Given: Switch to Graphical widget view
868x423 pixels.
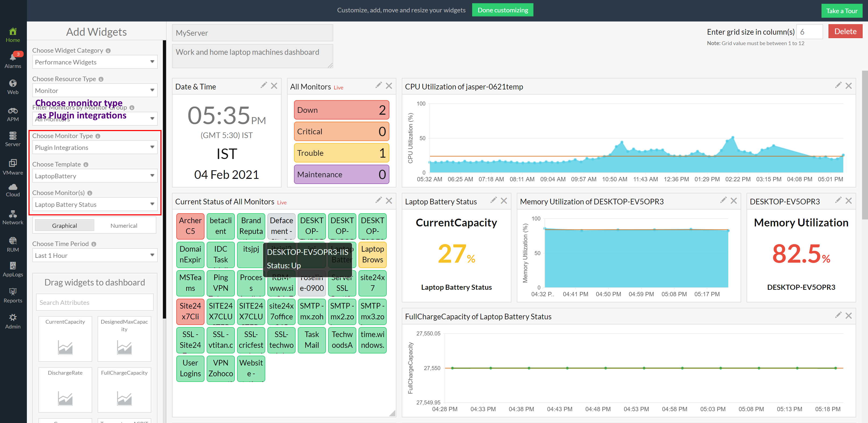Looking at the screenshot, I should tap(64, 226).
